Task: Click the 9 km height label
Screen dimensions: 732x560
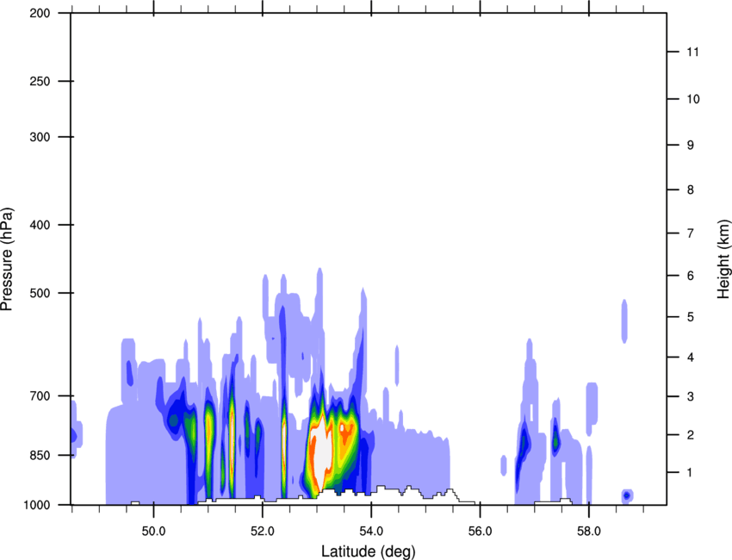Action: coord(691,146)
